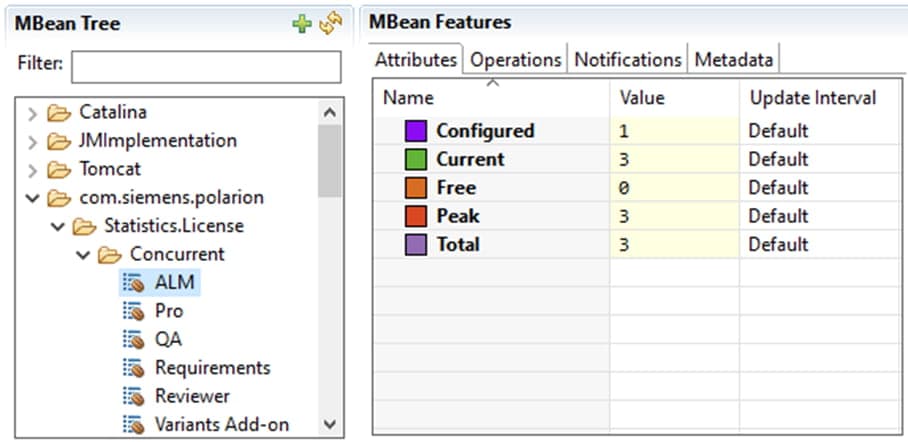
Task: Click the Variants Add-on MBean icon
Action: (x=133, y=424)
